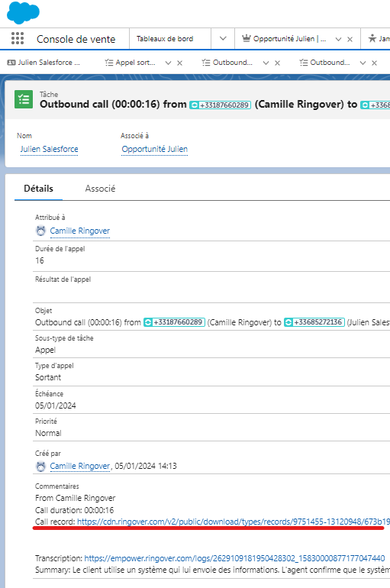
Task: Click the Salesforce cloud logo
Action: pos(23,12)
